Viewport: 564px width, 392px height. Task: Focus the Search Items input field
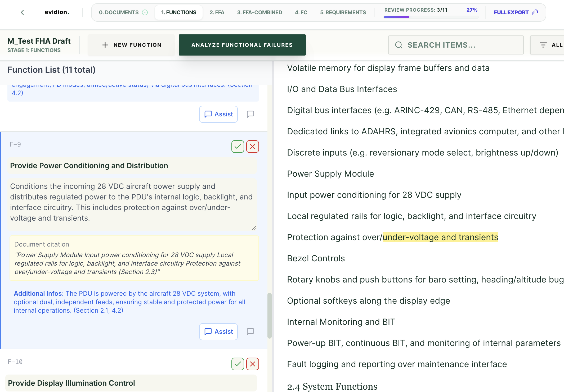click(x=461, y=45)
